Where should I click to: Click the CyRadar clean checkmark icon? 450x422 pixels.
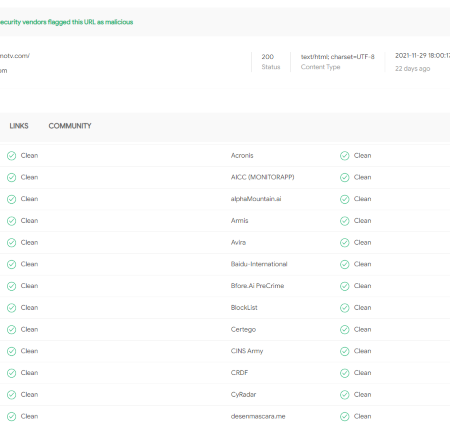(x=345, y=395)
